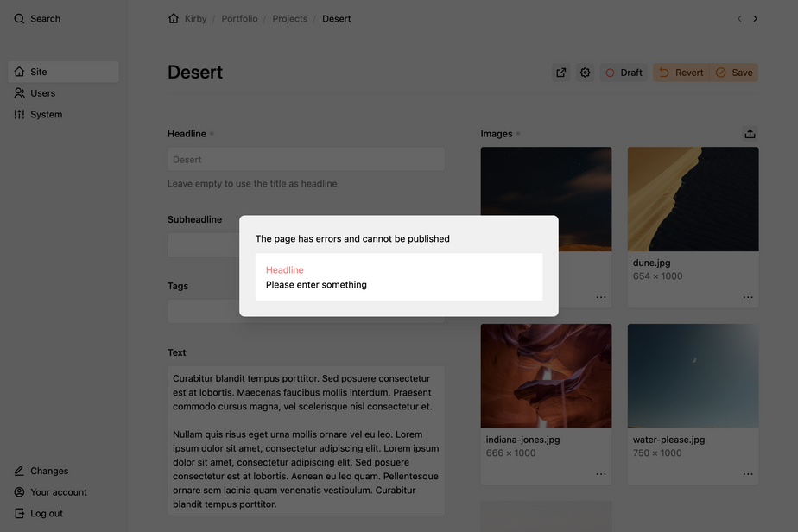Click the Kirby home breadcrumb icon
The width and height of the screenshot is (798, 532).
click(174, 18)
